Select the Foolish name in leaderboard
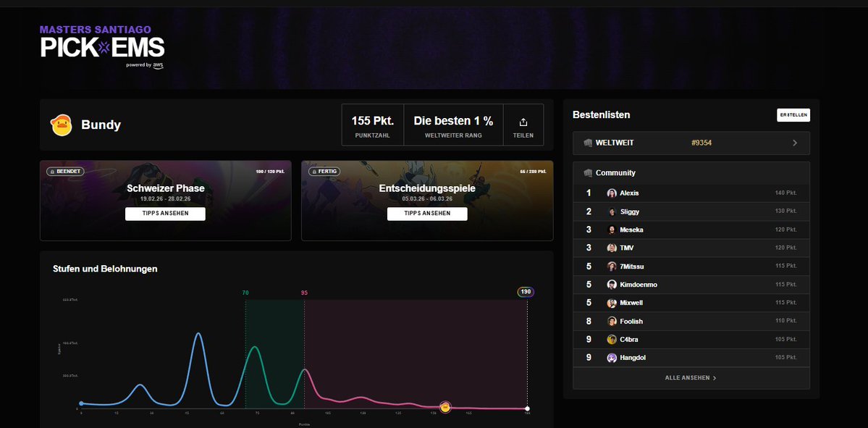Screen dimensions: 868x428 tap(631, 321)
